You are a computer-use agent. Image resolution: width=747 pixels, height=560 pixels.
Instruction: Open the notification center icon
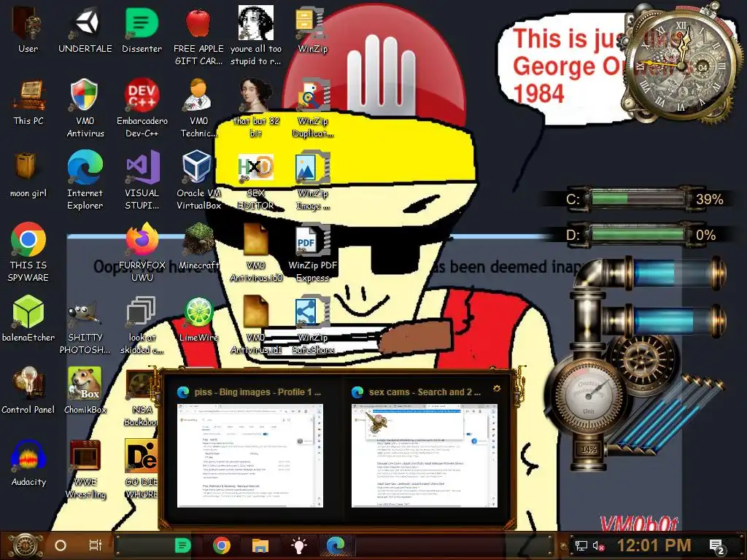pos(717,546)
